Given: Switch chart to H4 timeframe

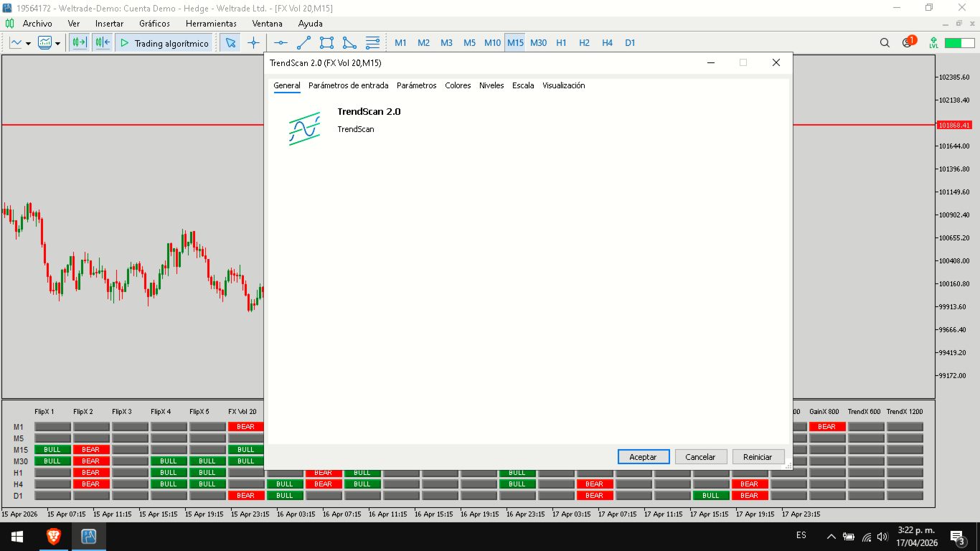Looking at the screenshot, I should 607,43.
